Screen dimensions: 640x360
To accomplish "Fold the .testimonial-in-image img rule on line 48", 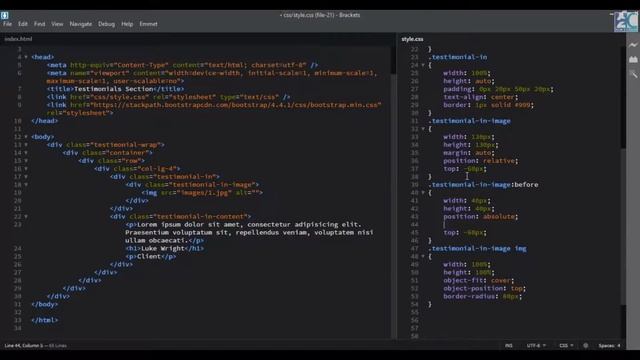I will click(423, 256).
